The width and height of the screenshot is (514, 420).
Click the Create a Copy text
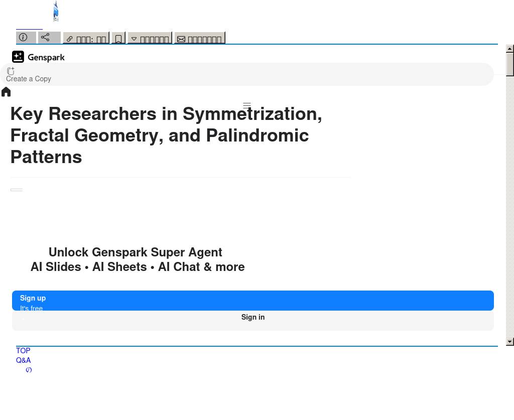tap(29, 79)
